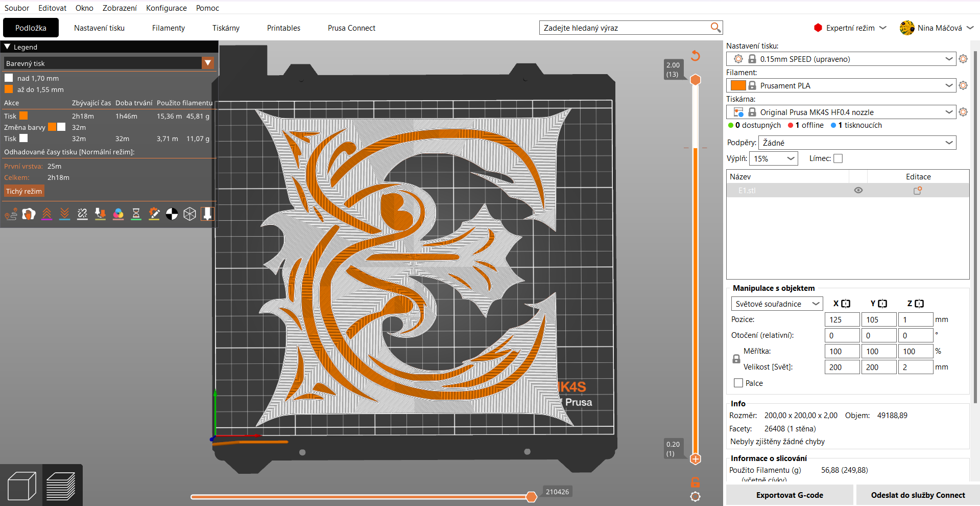This screenshot has width=980, height=506.
Task: Open print settings gear icon
Action: (963, 59)
